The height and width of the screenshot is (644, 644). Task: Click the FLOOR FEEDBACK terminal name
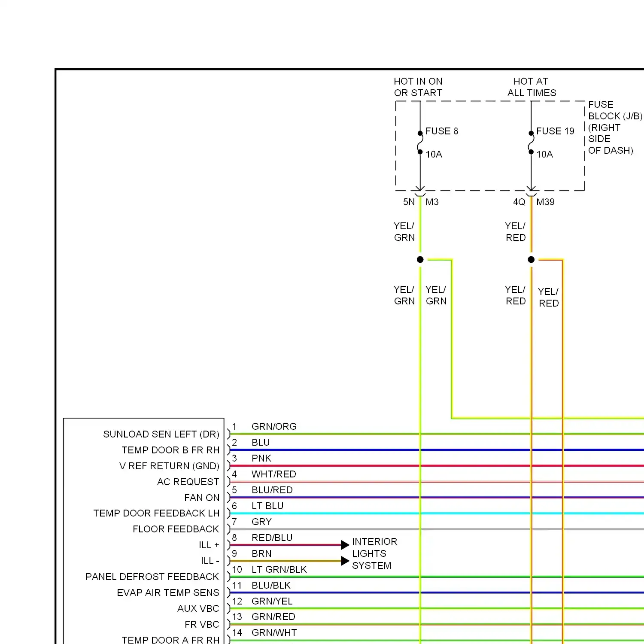[176, 529]
